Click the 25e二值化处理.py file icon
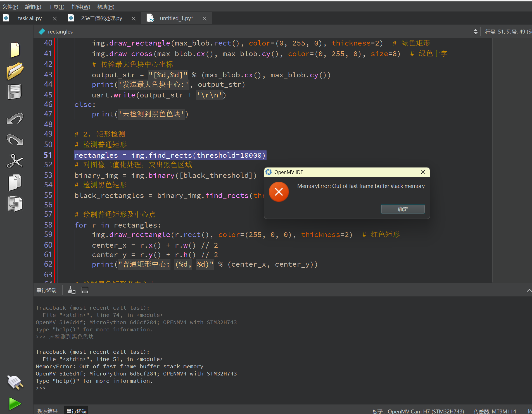This screenshot has height=414, width=532. 71,18
